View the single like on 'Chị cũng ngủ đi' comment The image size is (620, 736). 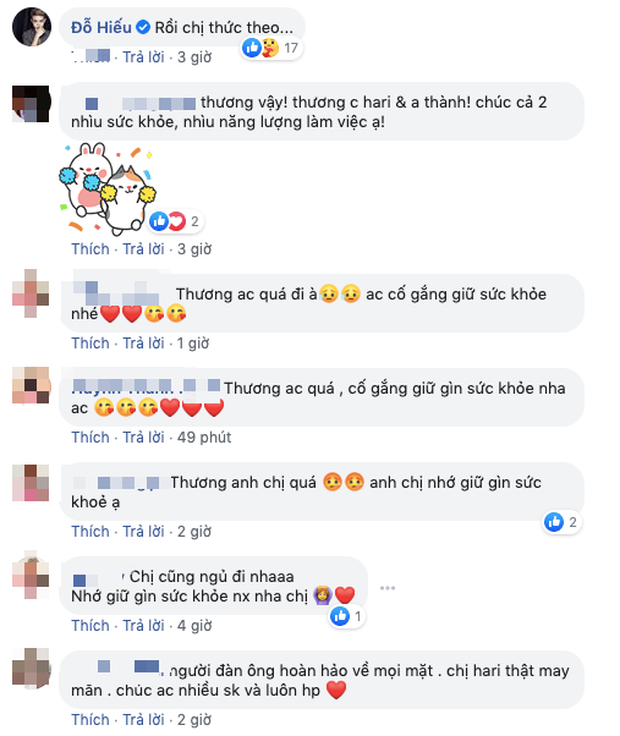click(346, 616)
